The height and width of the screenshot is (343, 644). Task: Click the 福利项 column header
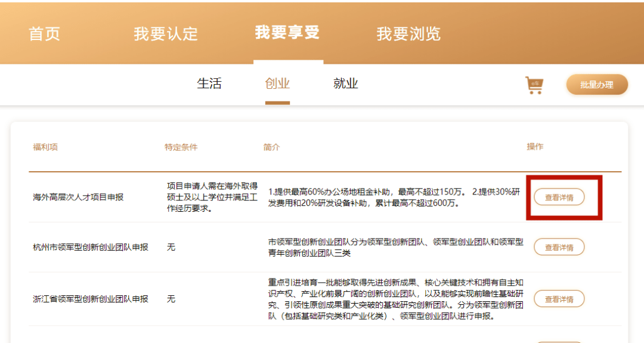45,147
